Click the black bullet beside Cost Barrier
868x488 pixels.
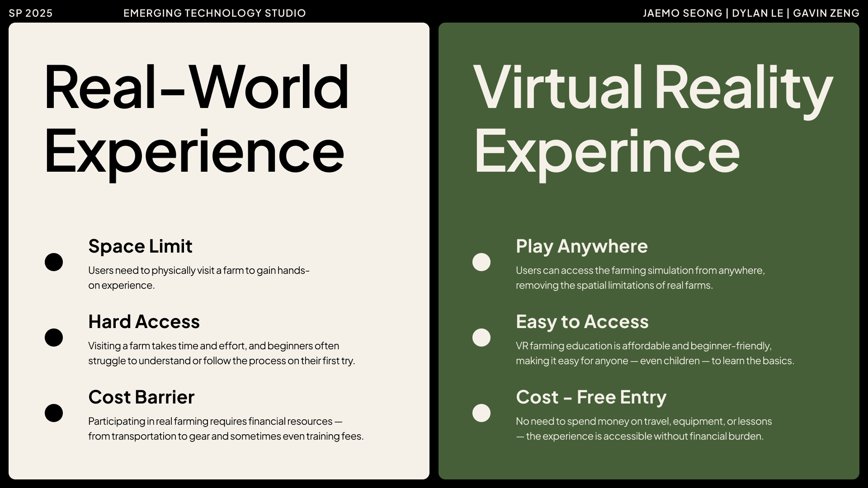(54, 413)
